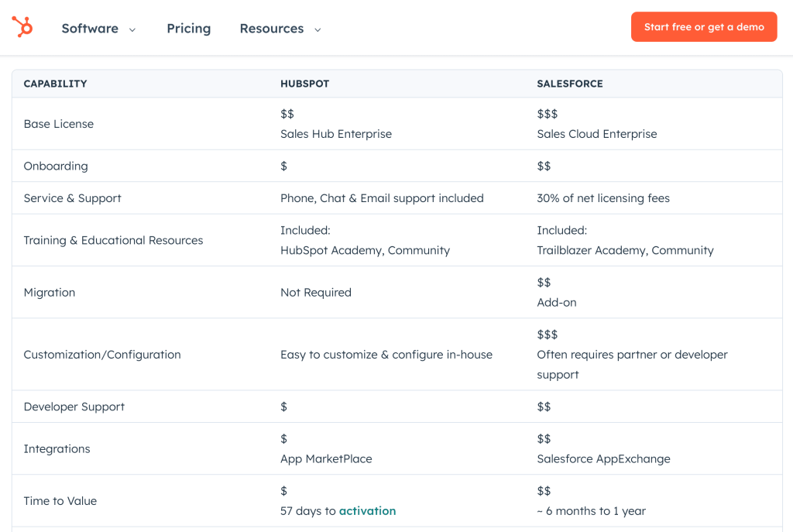Click the Service & Support label
The height and width of the screenshot is (532, 793).
(x=72, y=198)
